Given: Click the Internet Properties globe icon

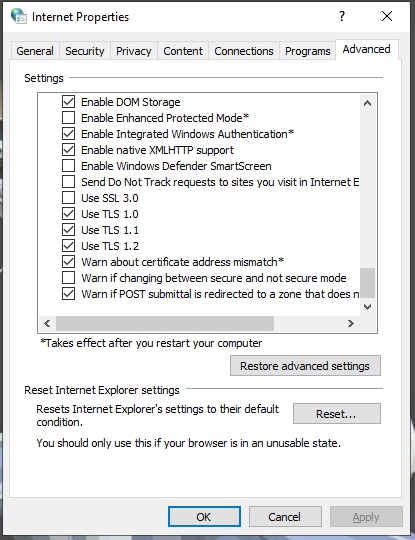Looking at the screenshot, I should click(19, 16).
